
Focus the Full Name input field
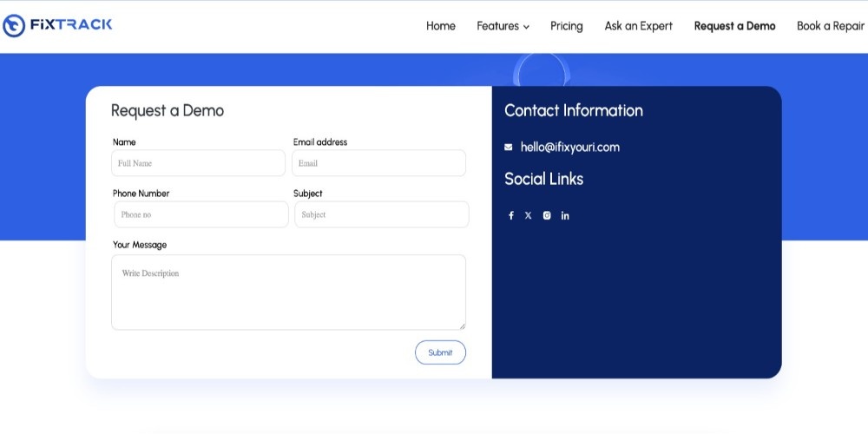click(198, 163)
